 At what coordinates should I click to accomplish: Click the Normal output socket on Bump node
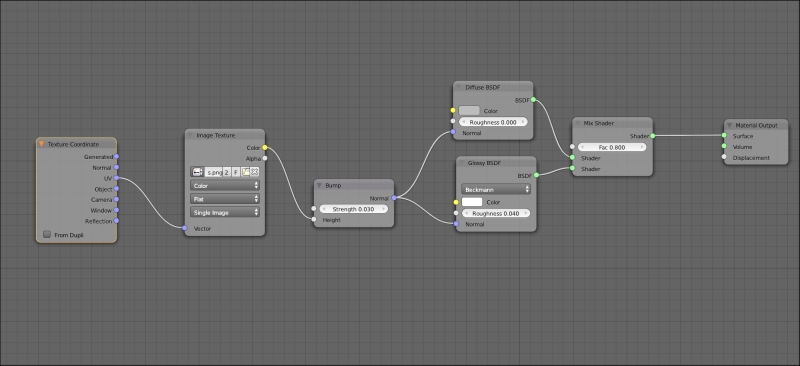[394, 198]
